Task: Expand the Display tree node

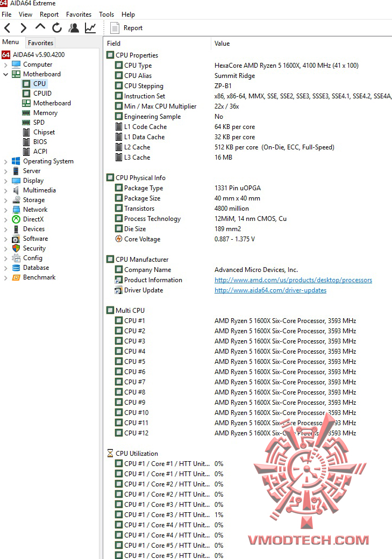Action: tap(6, 181)
